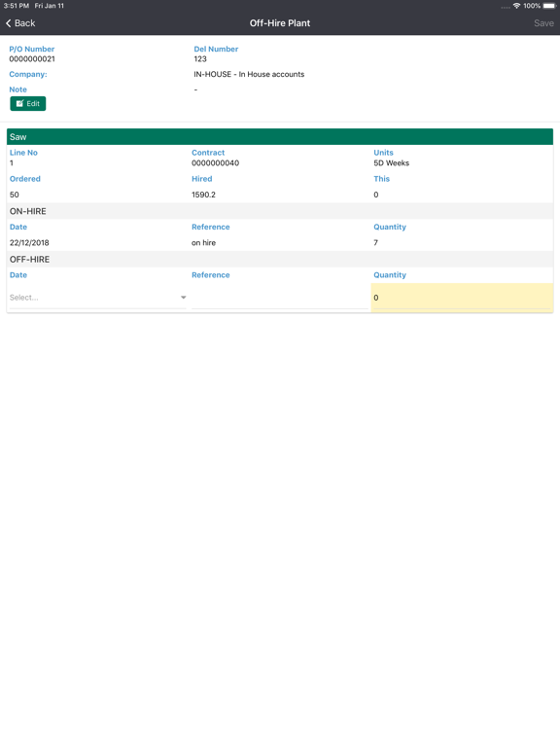
Task: Click the yellow Off-Hire Quantity field
Action: click(x=462, y=298)
